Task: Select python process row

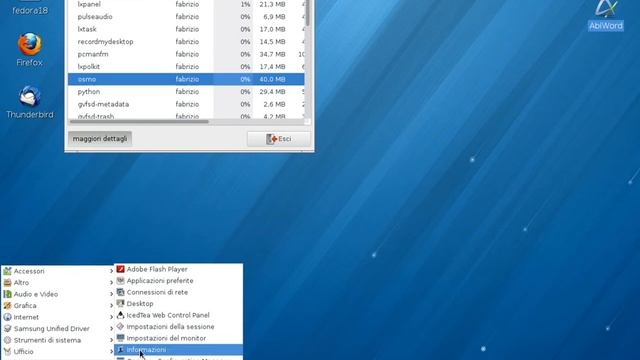Action: pos(186,91)
